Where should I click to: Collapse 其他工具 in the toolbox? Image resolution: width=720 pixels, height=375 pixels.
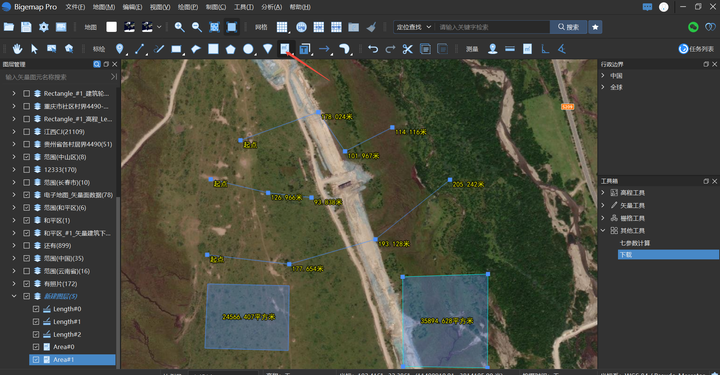603,230
